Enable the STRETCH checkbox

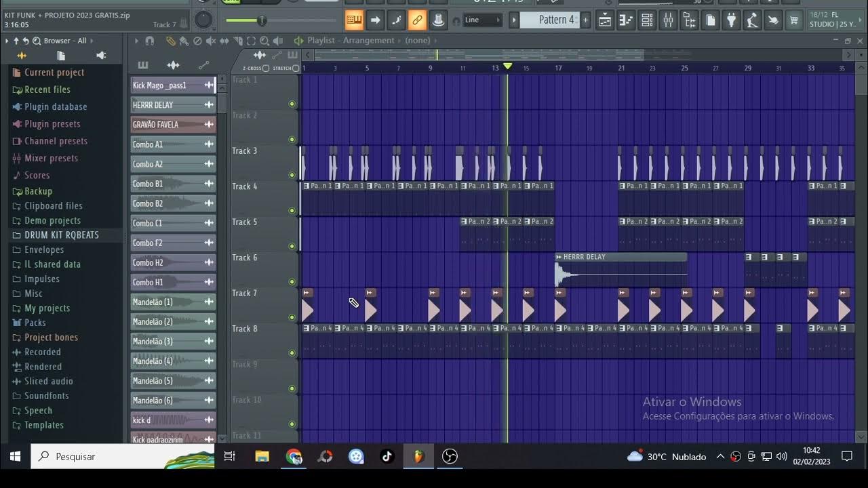coord(295,68)
